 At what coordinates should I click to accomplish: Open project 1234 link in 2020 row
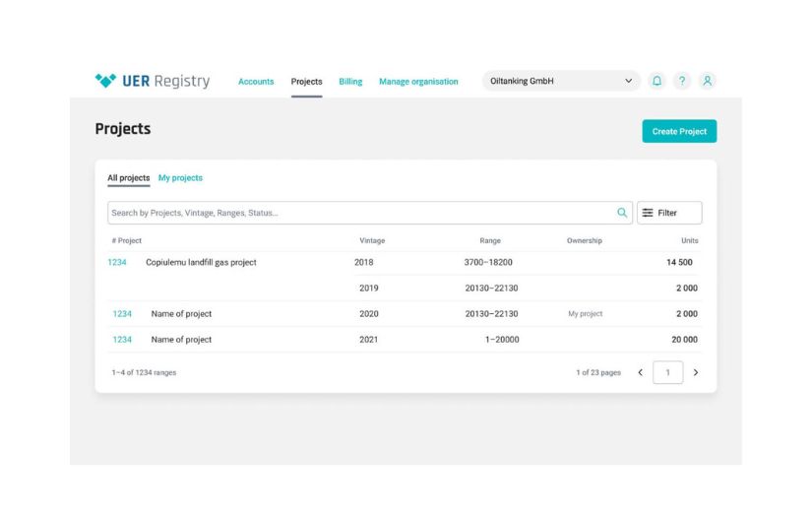click(122, 314)
